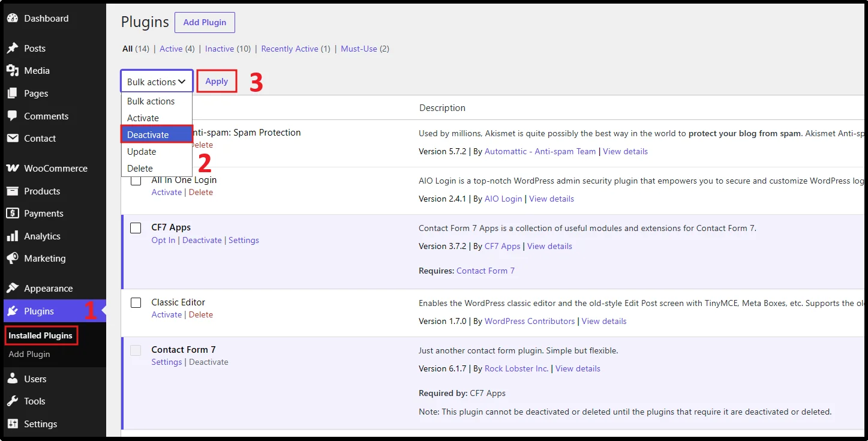Filter plugins by All (14)
The width and height of the screenshot is (868, 441).
136,49
